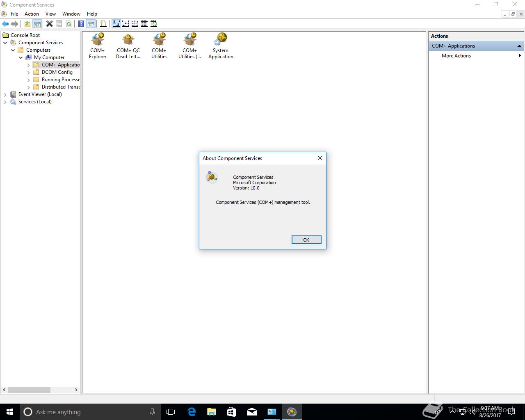
Task: Click More Actions in Actions pane
Action: [x=456, y=56]
